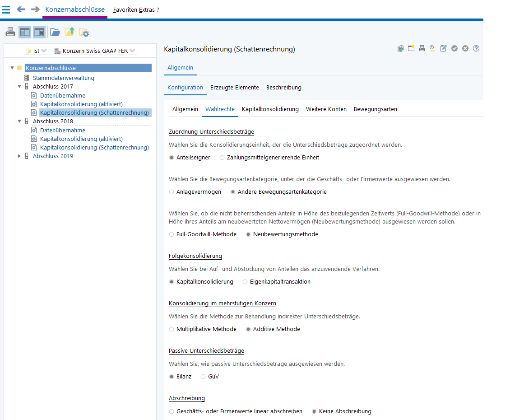Screen dimensions: 510x420
Task: Open Datenübernahme under Abschluss 2018
Action: pyautogui.click(x=62, y=130)
